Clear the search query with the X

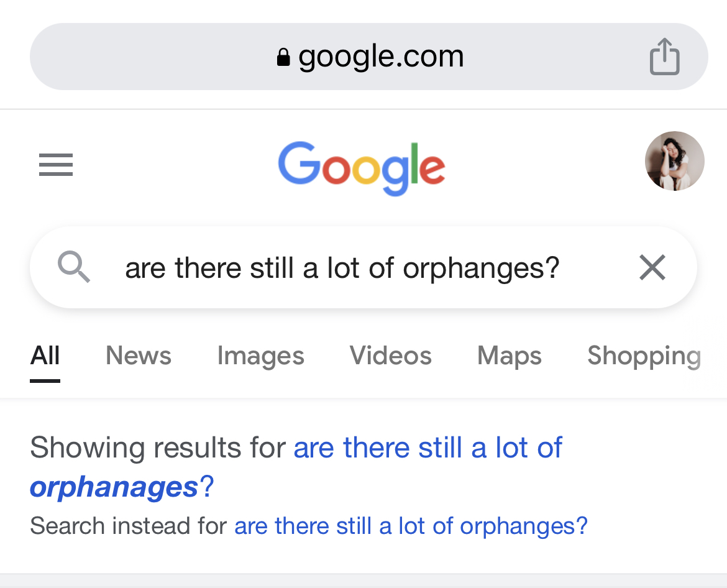point(652,268)
